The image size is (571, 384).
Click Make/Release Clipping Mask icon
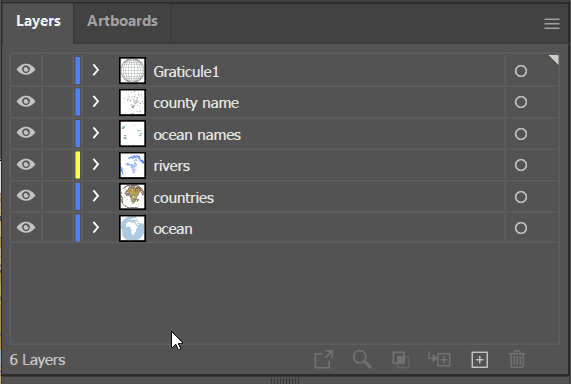[401, 360]
